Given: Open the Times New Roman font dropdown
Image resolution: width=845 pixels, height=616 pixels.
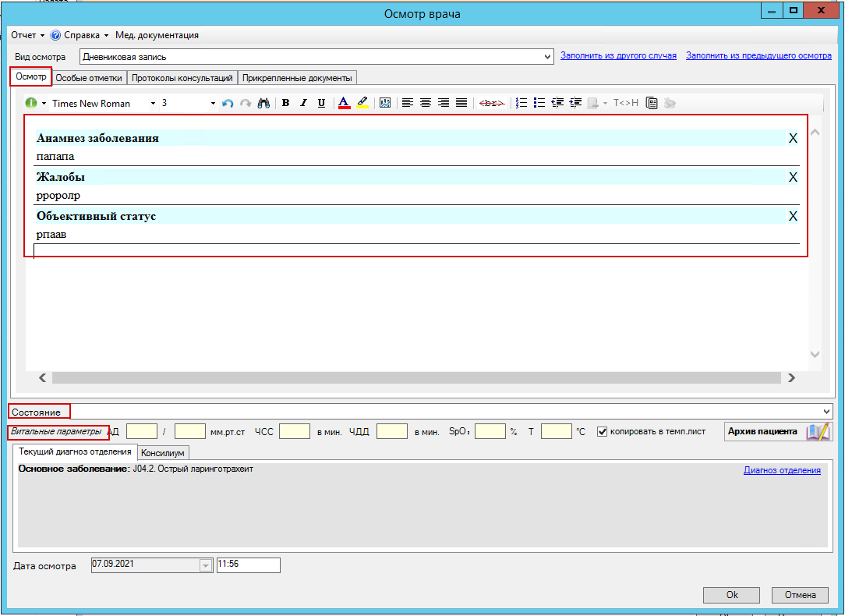Looking at the screenshot, I should pyautogui.click(x=153, y=104).
